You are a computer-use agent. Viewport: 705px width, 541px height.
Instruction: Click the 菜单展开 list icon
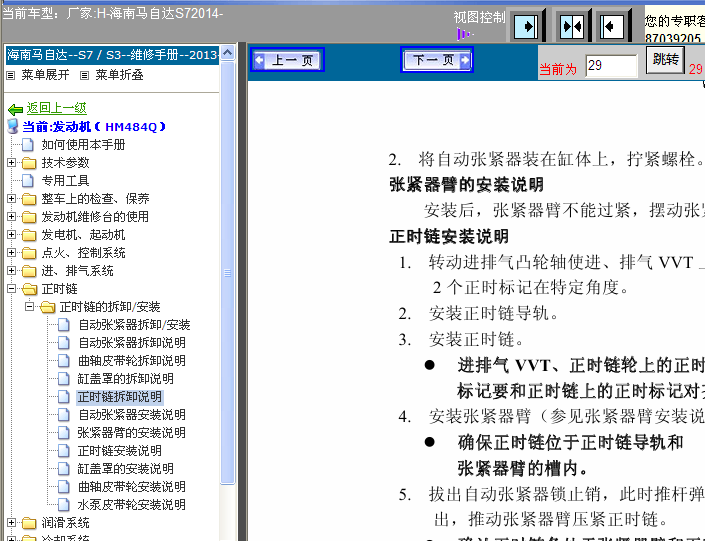(10, 76)
